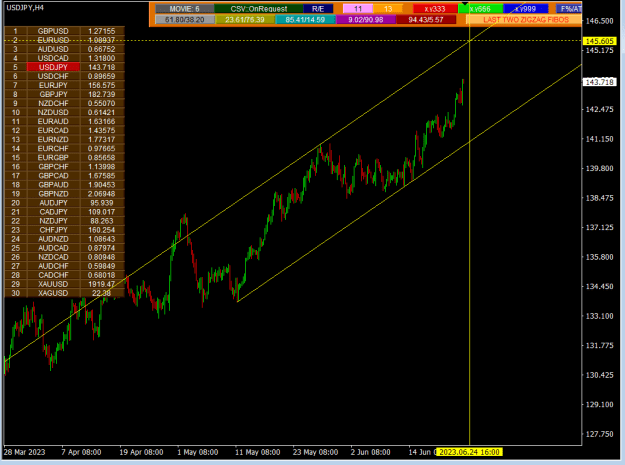Select XAUUSD in the symbol list

pyautogui.click(x=53, y=284)
